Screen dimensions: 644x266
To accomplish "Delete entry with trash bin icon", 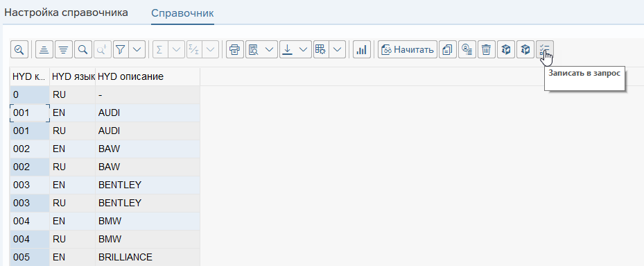I will coord(486,50).
